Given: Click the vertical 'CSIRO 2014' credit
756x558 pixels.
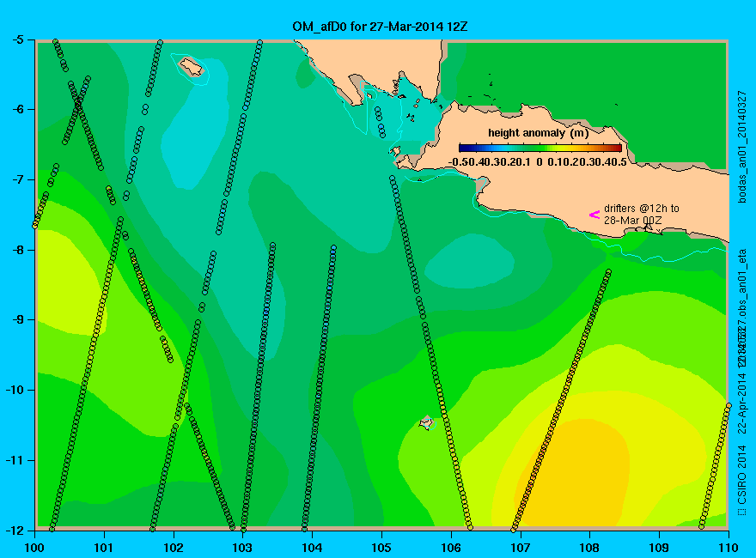Looking at the screenshot, I should click(741, 475).
